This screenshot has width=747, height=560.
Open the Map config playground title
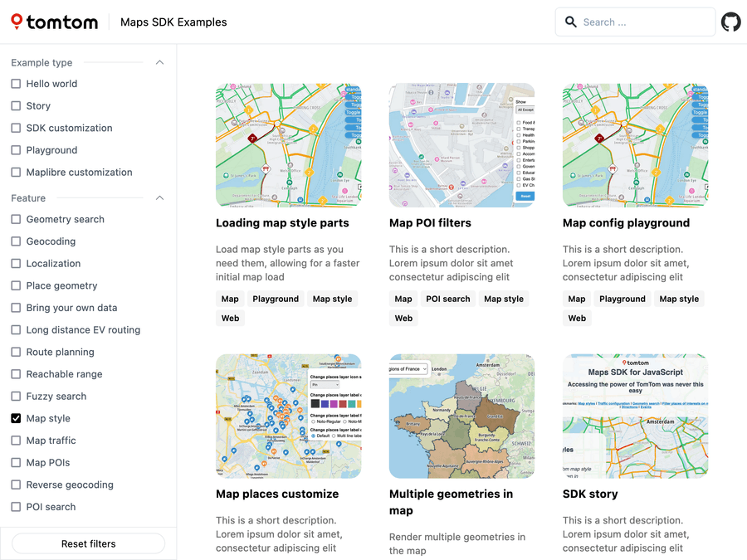tap(626, 223)
